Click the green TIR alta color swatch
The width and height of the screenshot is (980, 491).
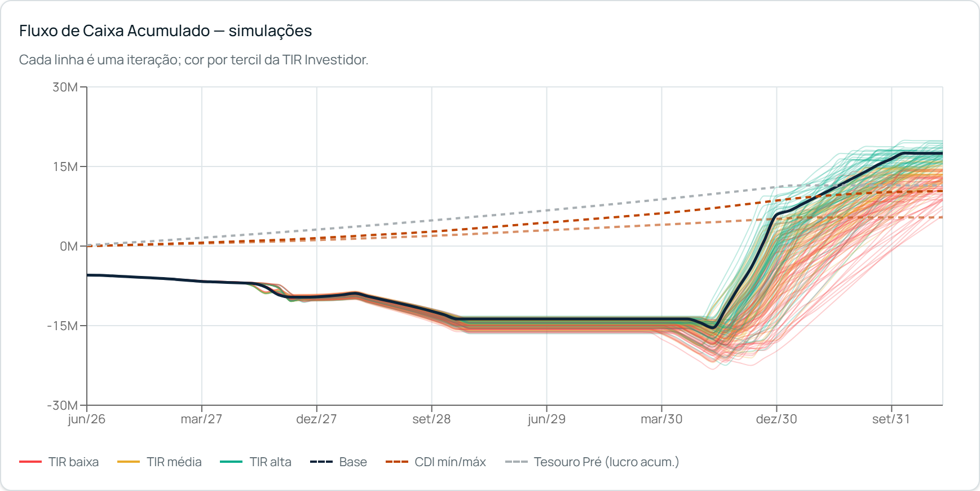coord(231,462)
